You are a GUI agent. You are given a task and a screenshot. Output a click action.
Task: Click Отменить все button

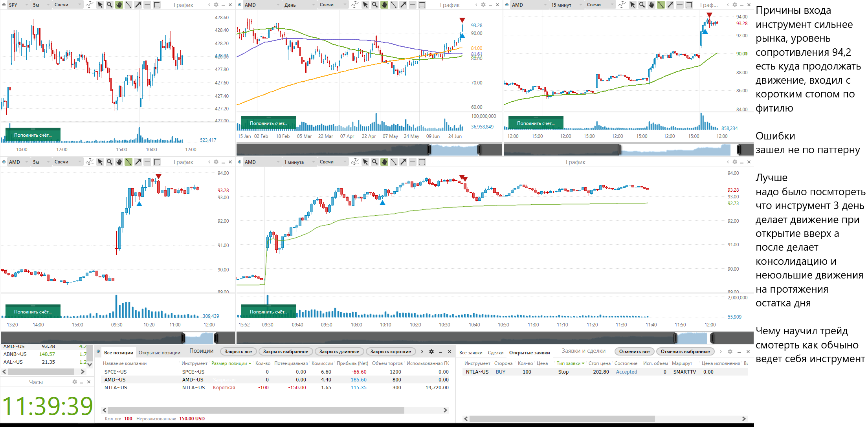[x=634, y=352]
